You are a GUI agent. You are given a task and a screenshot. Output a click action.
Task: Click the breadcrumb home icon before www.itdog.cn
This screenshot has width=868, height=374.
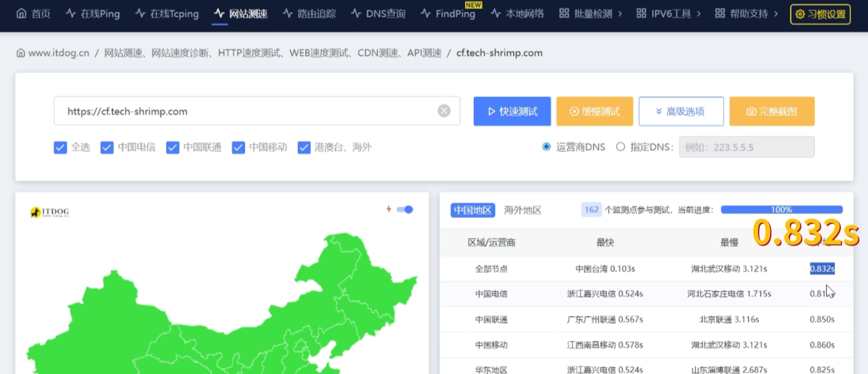[21, 53]
